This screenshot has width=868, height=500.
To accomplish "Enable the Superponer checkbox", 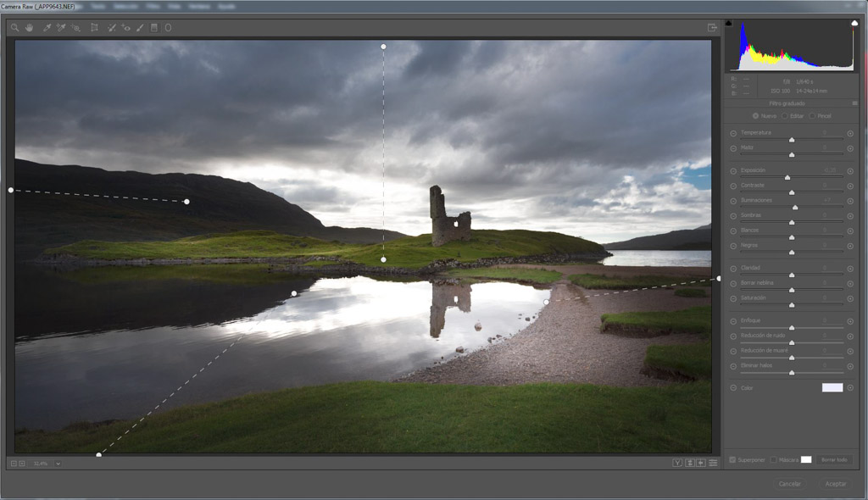I will click(x=733, y=459).
